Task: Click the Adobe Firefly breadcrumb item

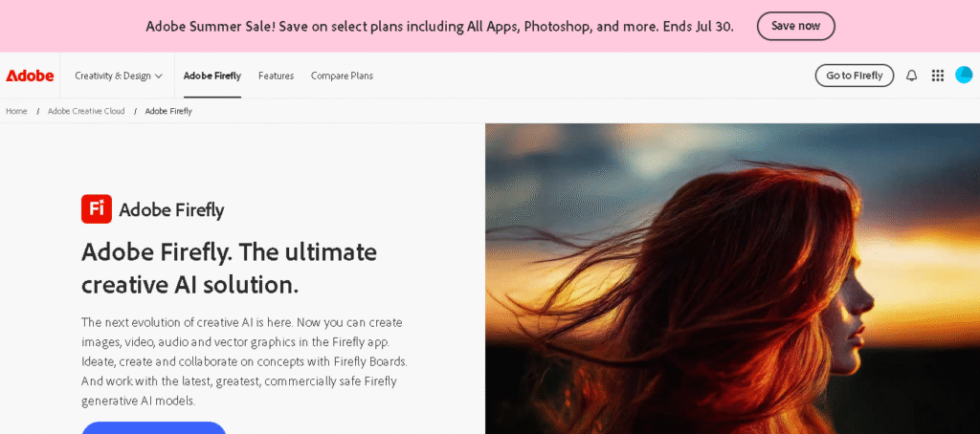Action: (x=168, y=111)
